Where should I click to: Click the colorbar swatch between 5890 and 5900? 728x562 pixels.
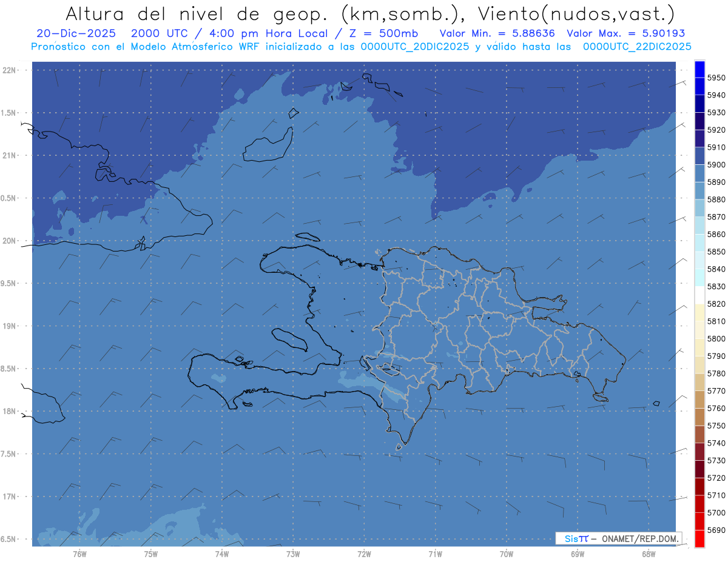[699, 173]
